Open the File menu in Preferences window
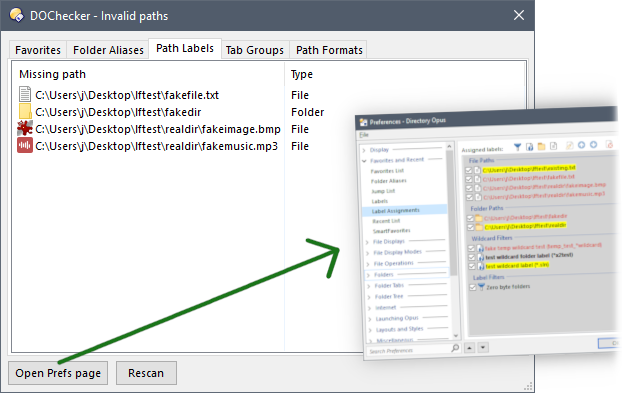The image size is (622, 393). (x=364, y=135)
